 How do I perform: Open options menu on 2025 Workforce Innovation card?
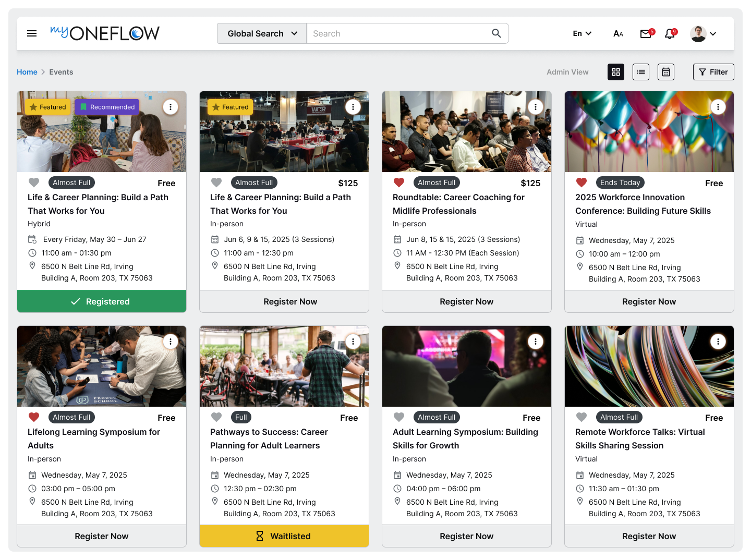pyautogui.click(x=718, y=107)
